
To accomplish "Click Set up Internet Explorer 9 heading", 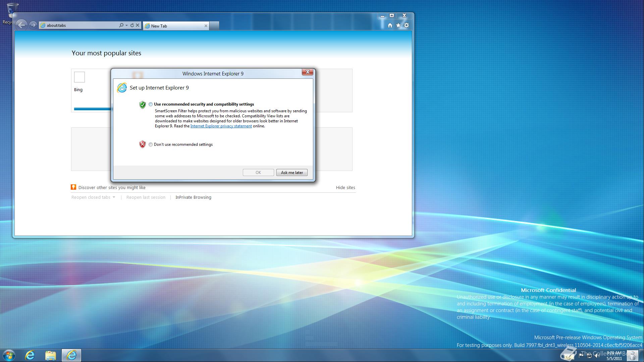I will click(159, 88).
